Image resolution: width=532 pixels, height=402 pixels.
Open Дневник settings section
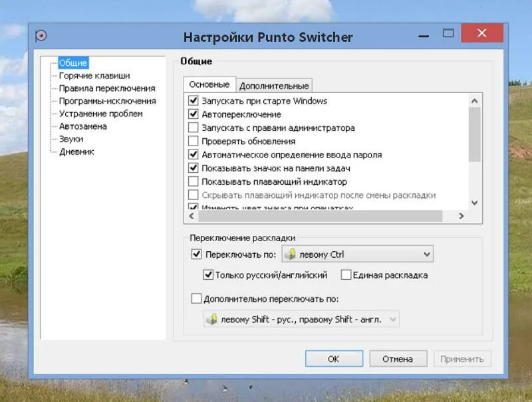(x=76, y=152)
